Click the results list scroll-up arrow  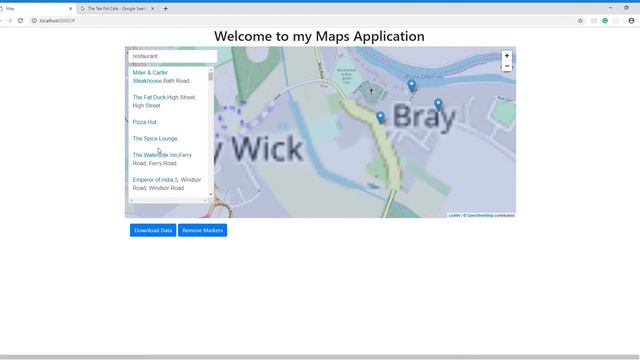coord(211,70)
